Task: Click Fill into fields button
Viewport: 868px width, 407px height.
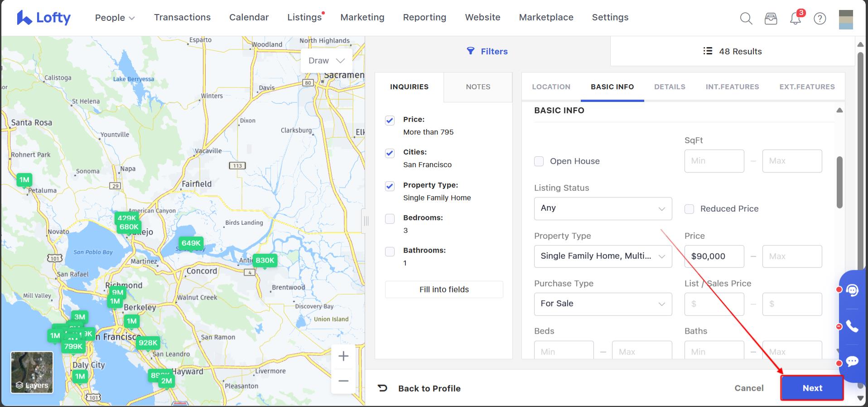Action: pos(444,290)
